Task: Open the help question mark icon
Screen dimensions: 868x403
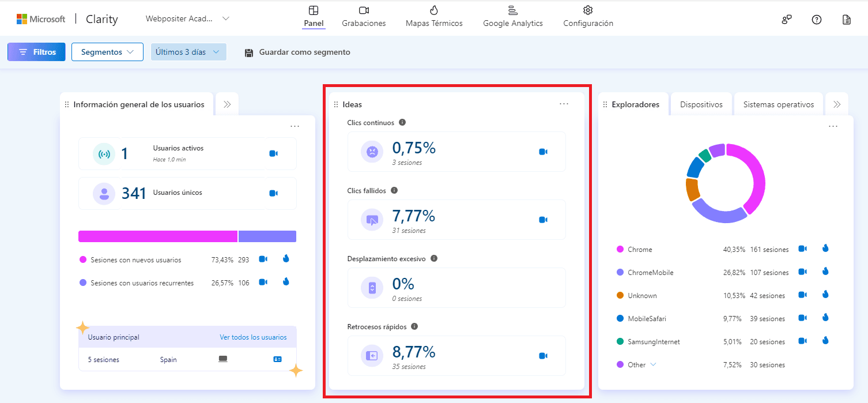Action: [816, 20]
